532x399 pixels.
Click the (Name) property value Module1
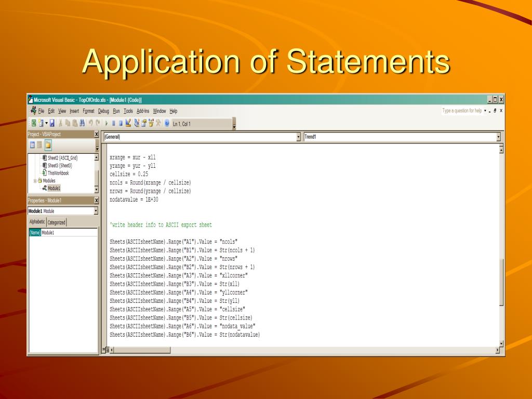click(69, 233)
